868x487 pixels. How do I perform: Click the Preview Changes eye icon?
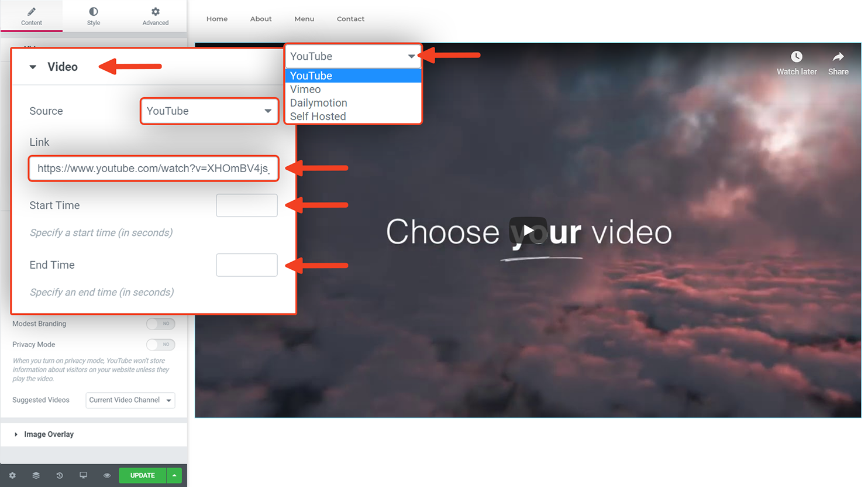point(107,475)
